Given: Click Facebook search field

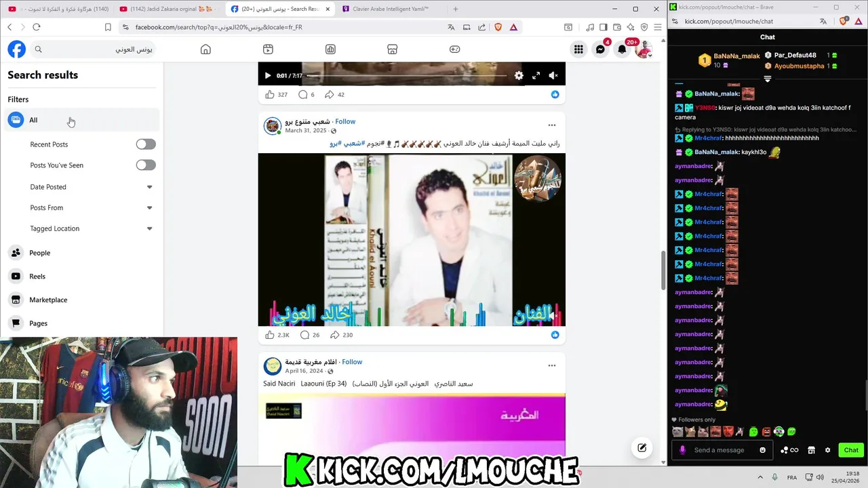Looking at the screenshot, I should (93, 49).
